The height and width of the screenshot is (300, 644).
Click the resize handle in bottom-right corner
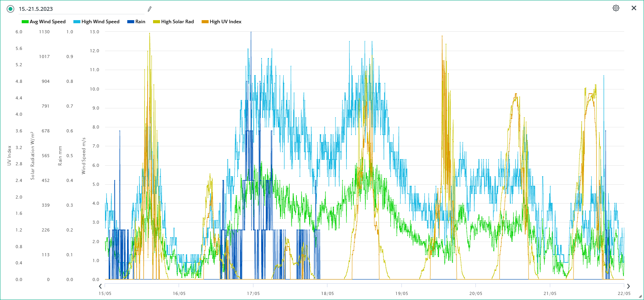click(x=640, y=297)
